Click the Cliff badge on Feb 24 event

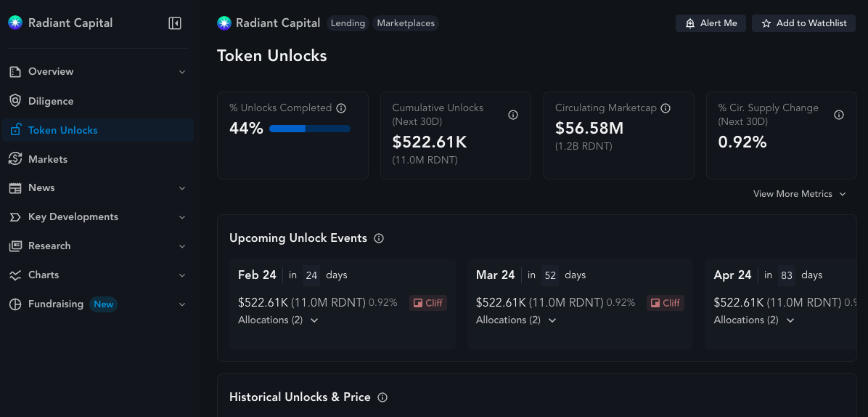pyautogui.click(x=428, y=303)
